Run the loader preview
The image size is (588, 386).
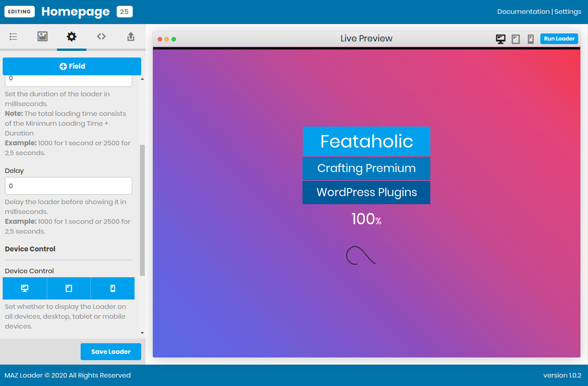(559, 39)
